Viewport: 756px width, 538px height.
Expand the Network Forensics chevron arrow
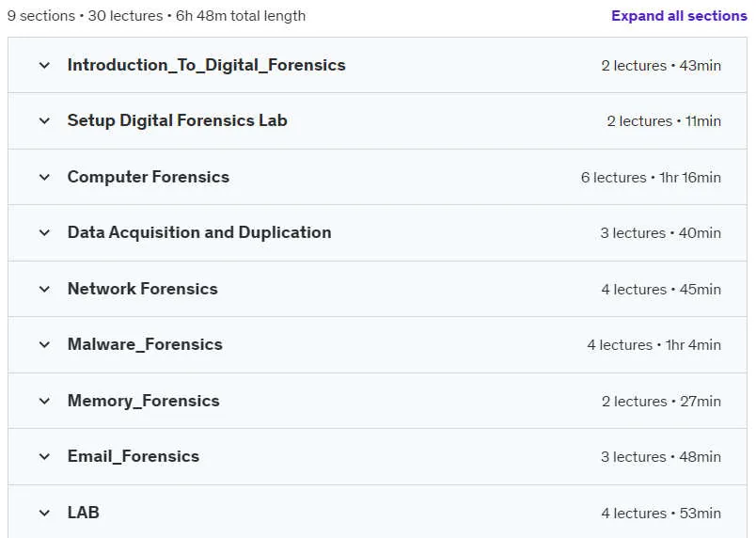(x=44, y=290)
